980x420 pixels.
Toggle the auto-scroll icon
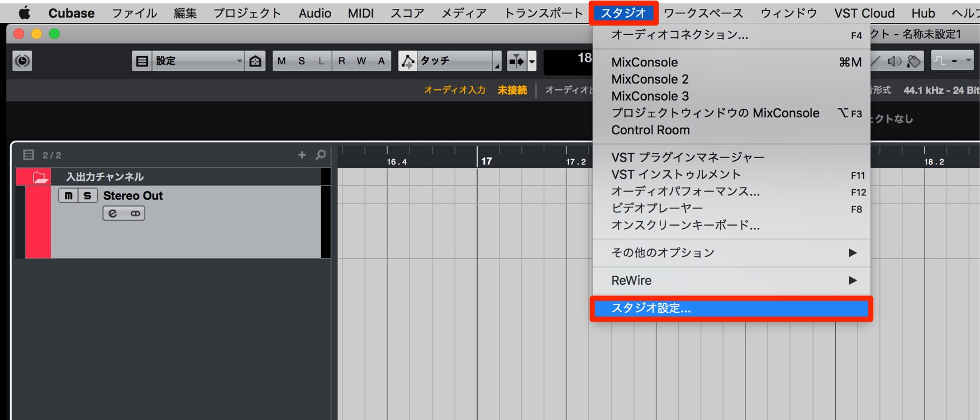tap(516, 61)
